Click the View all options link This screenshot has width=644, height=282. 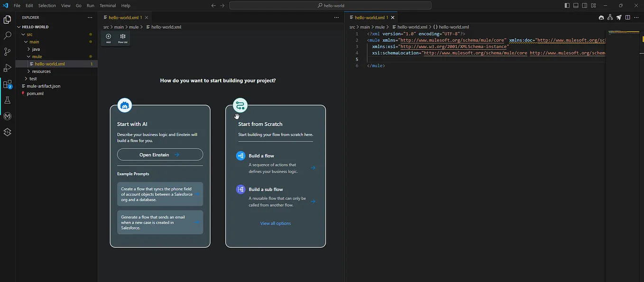276,223
